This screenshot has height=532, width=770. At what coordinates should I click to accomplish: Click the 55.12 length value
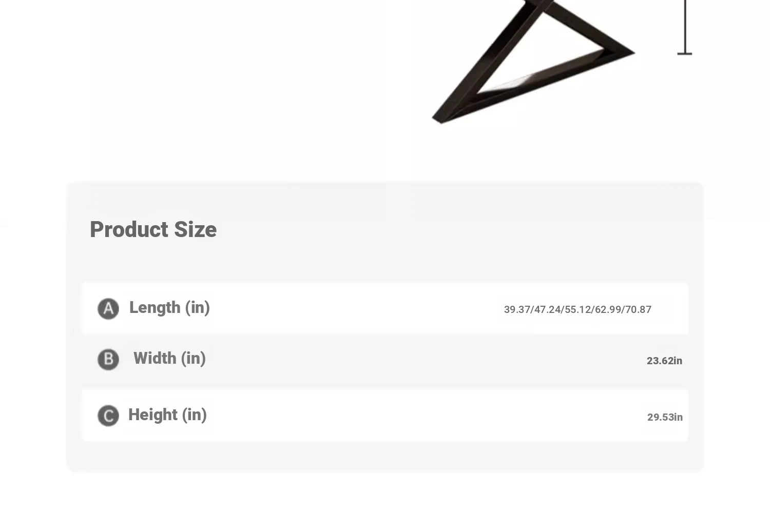[578, 309]
